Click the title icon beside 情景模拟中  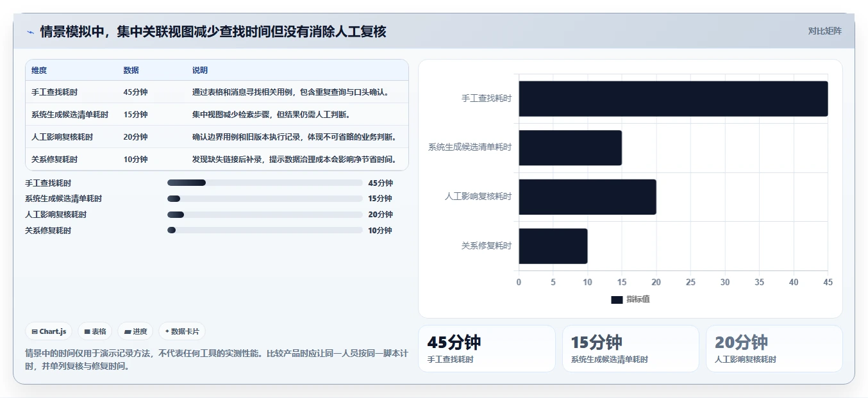pyautogui.click(x=30, y=32)
